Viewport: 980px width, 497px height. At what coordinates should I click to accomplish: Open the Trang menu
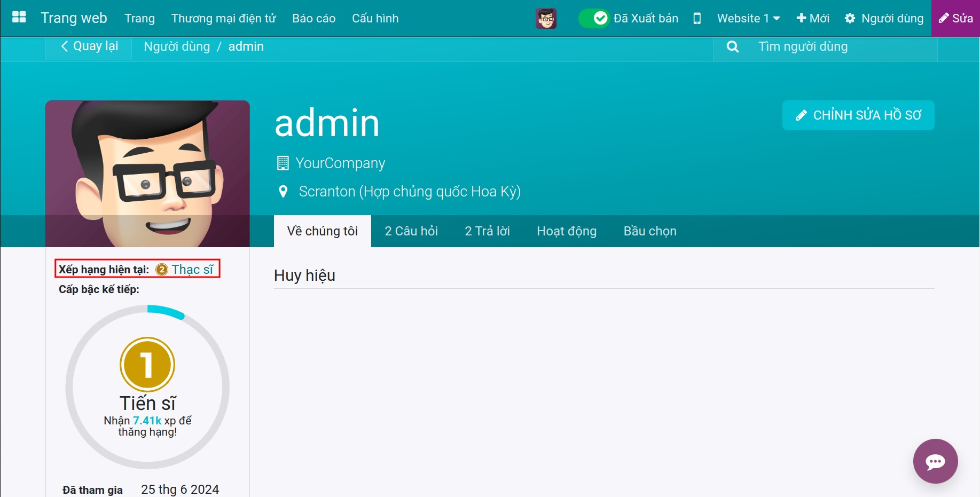pos(140,19)
